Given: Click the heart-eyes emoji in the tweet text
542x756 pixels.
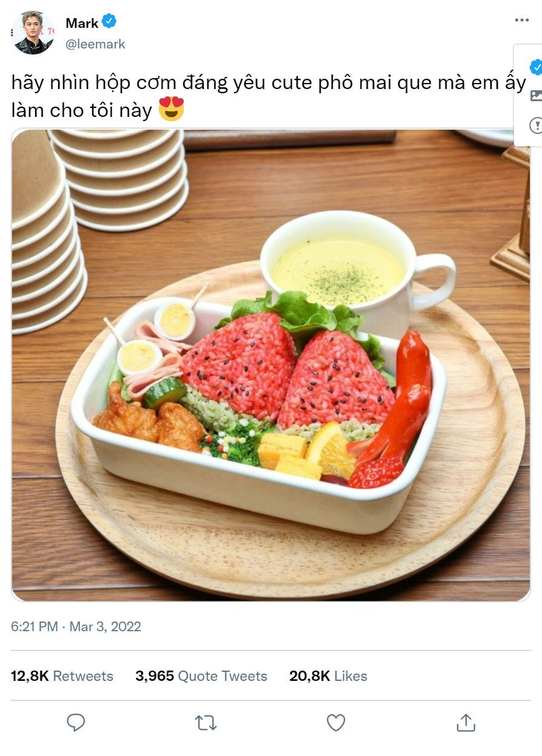Looking at the screenshot, I should click(x=172, y=110).
